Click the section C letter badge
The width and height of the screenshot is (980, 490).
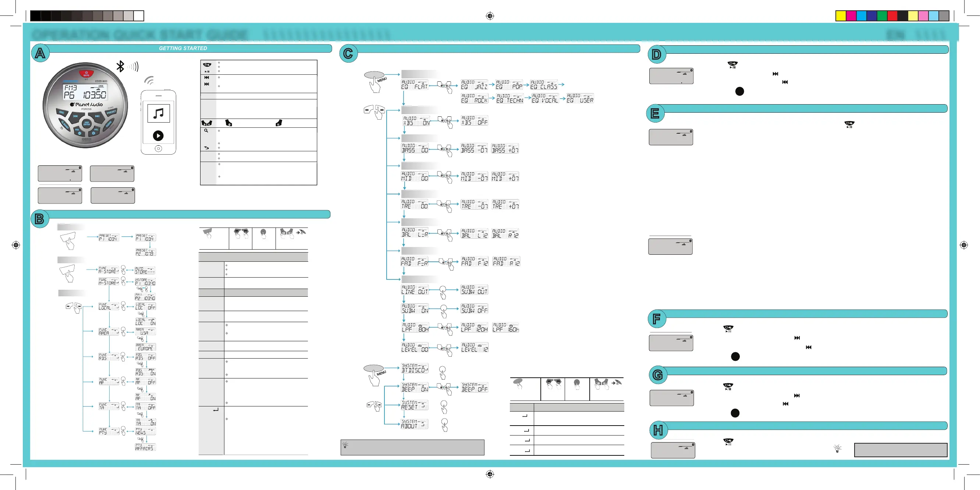pos(348,53)
